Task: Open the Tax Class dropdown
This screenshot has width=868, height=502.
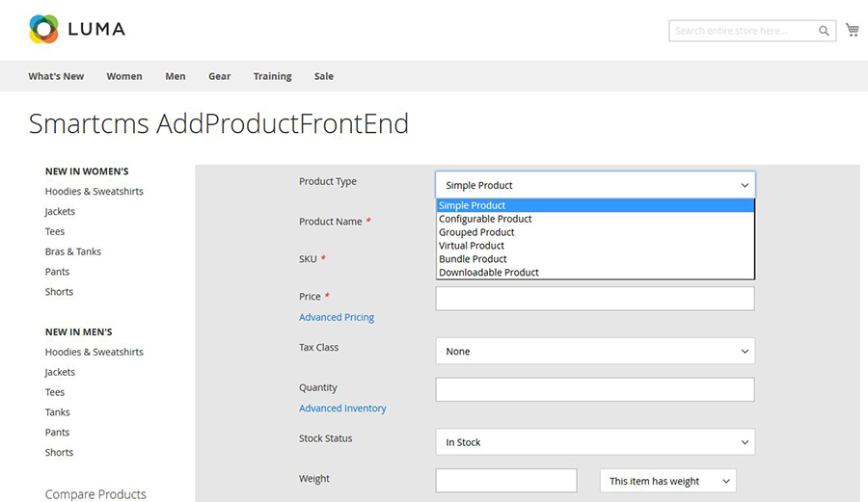Action: pos(595,352)
